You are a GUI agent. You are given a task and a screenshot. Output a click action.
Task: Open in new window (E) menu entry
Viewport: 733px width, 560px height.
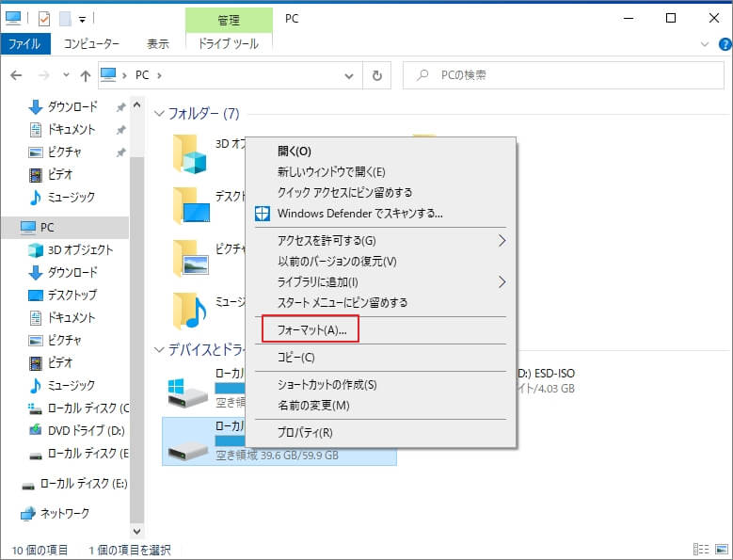tap(331, 172)
